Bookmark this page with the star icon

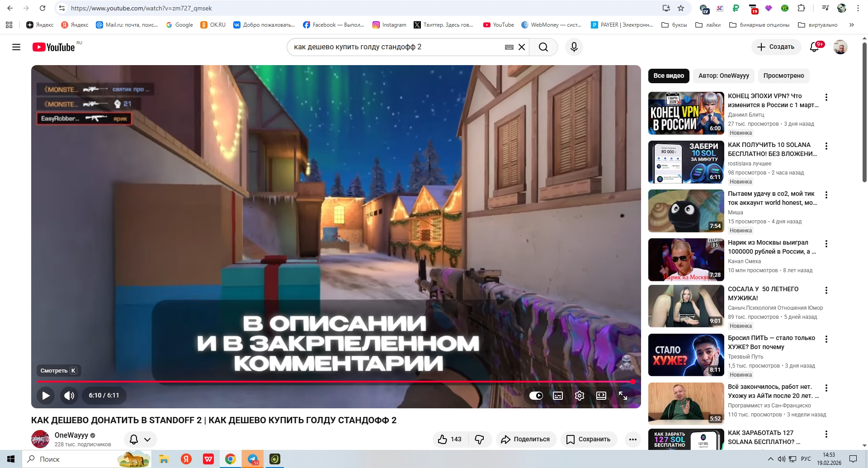(681, 8)
